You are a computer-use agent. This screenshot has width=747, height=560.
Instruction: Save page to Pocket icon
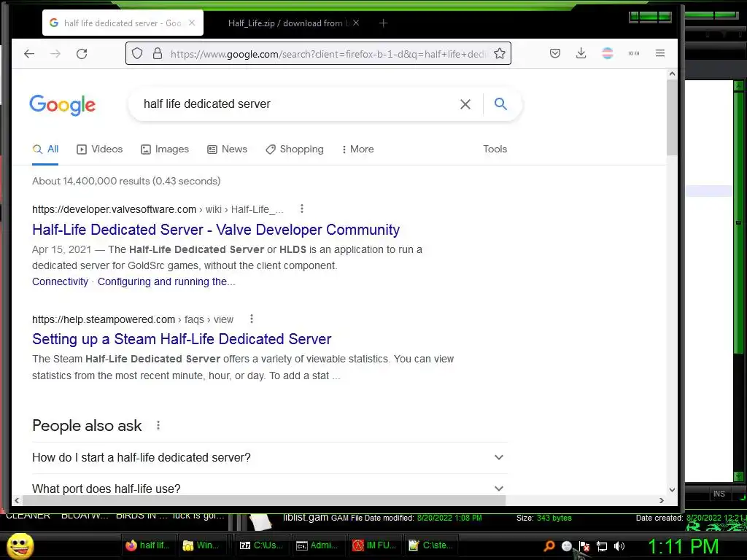555,53
